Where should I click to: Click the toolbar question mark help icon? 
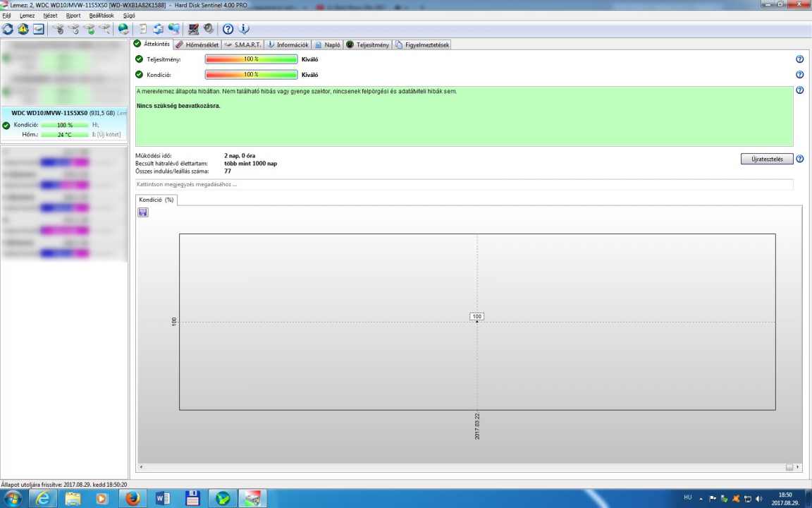pyautogui.click(x=228, y=29)
